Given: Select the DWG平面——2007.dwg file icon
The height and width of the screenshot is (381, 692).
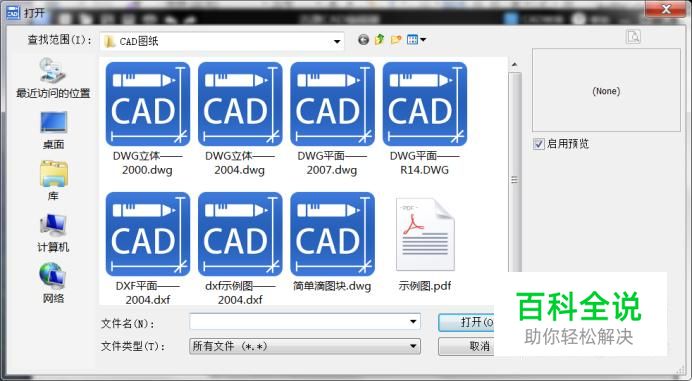Looking at the screenshot, I should pos(332,104).
